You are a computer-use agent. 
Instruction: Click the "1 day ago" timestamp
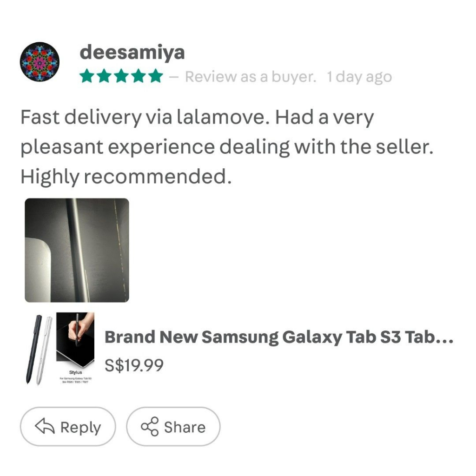359,77
